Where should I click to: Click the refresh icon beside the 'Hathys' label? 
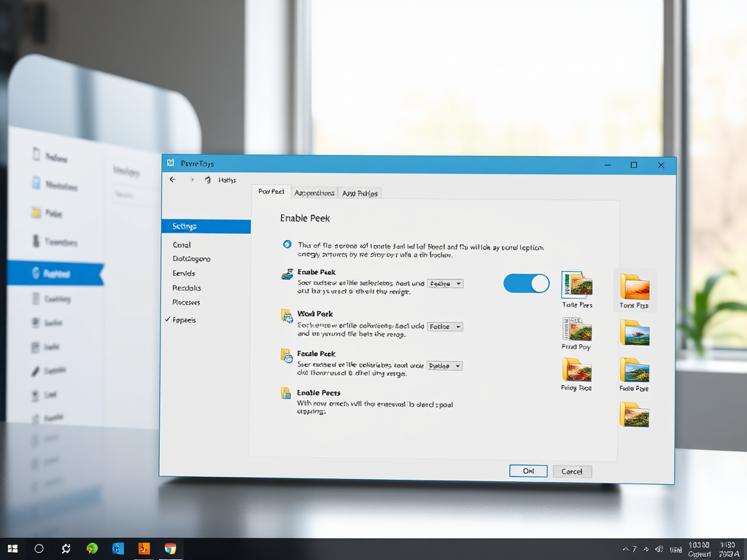pos(208,180)
